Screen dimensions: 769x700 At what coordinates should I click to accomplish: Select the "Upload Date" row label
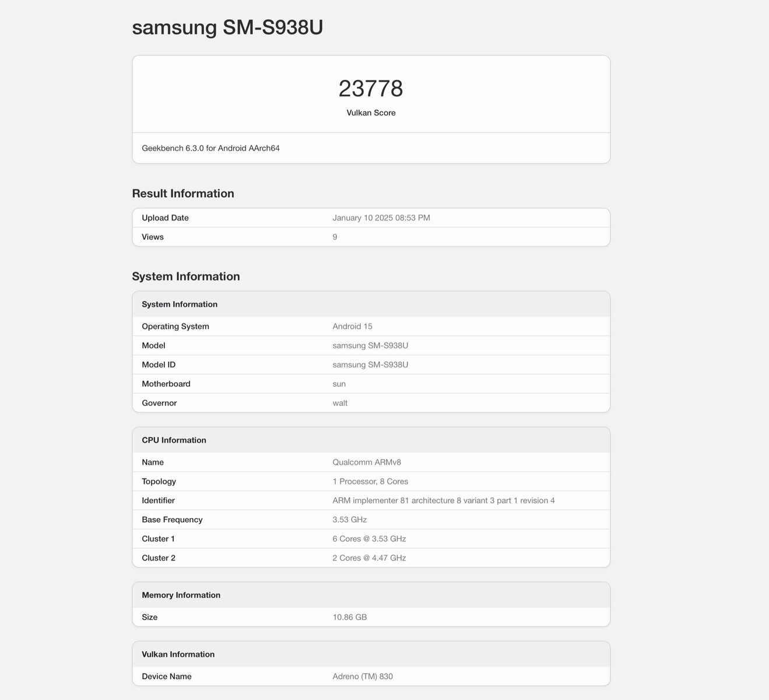pyautogui.click(x=165, y=218)
